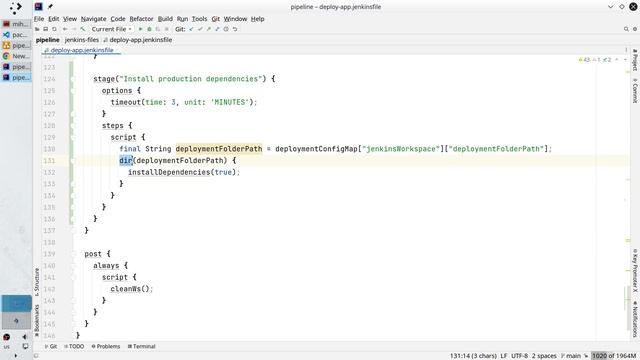
Task: Open the Git tool window at bottom
Action: point(51,347)
